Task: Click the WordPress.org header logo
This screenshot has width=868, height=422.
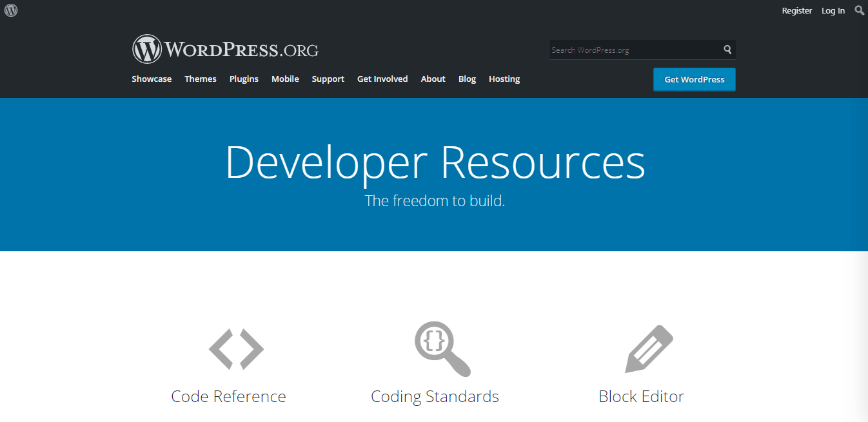Action: pyautogui.click(x=225, y=49)
